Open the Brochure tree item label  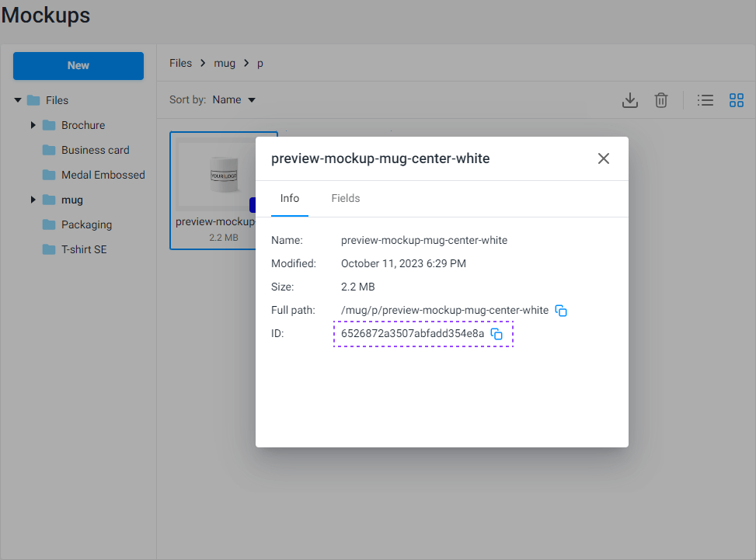(x=83, y=125)
